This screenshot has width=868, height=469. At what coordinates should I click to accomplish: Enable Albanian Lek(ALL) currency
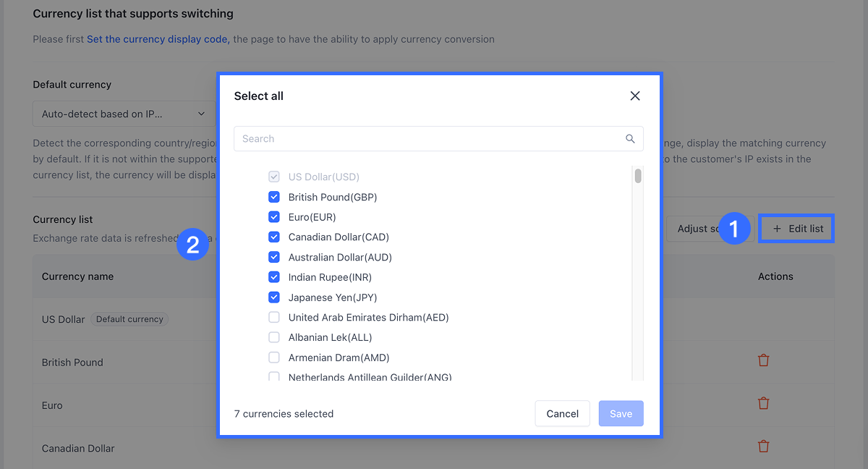[274, 337]
